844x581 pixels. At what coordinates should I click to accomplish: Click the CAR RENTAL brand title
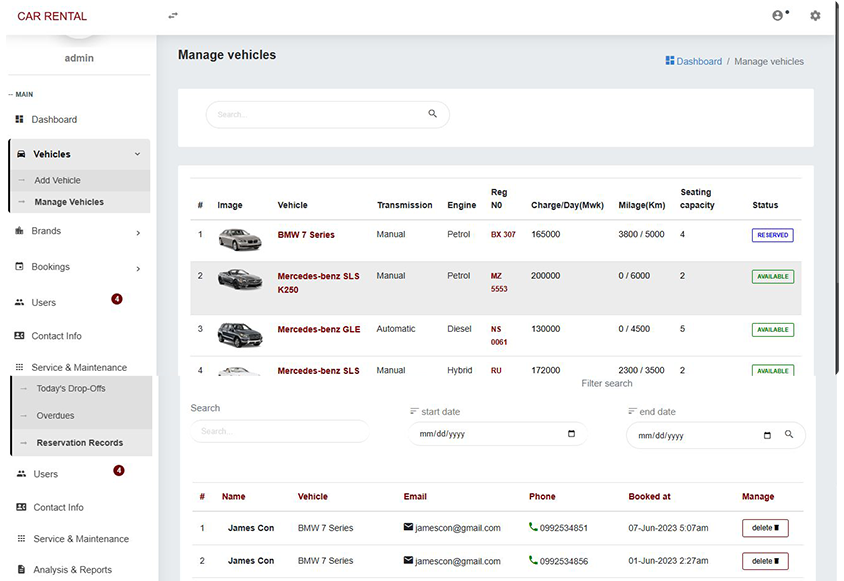tap(52, 16)
